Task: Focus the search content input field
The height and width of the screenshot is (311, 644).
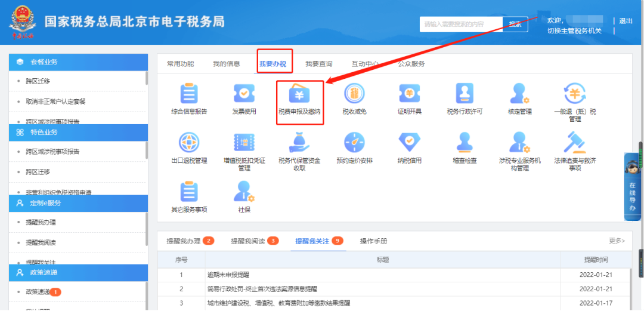Action: pos(461,24)
